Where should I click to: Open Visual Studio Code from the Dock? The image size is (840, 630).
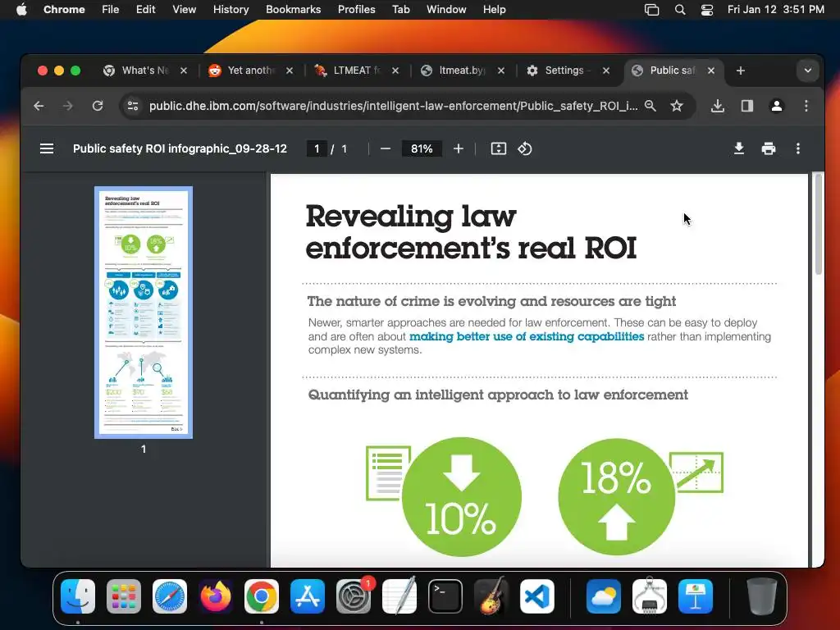537,596
